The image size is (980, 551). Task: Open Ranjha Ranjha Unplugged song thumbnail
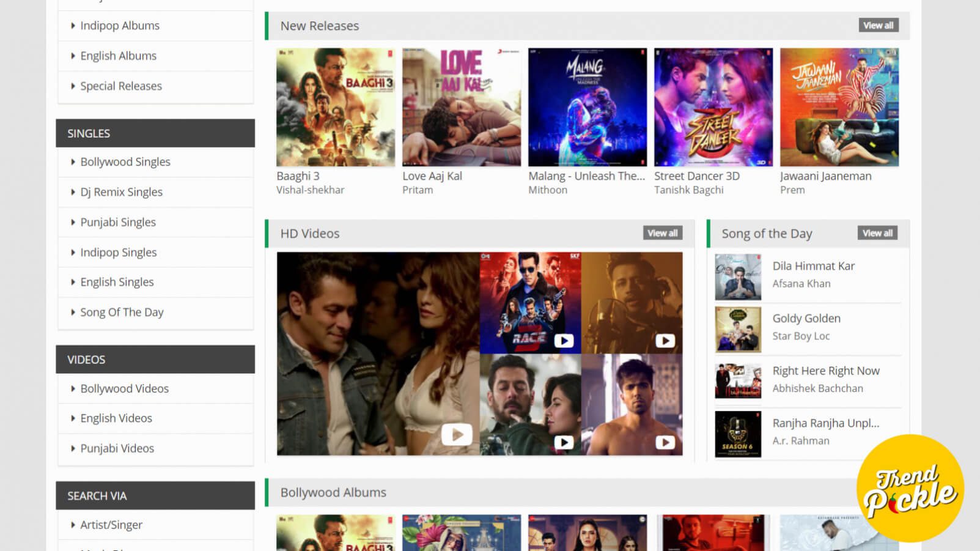pos(738,434)
